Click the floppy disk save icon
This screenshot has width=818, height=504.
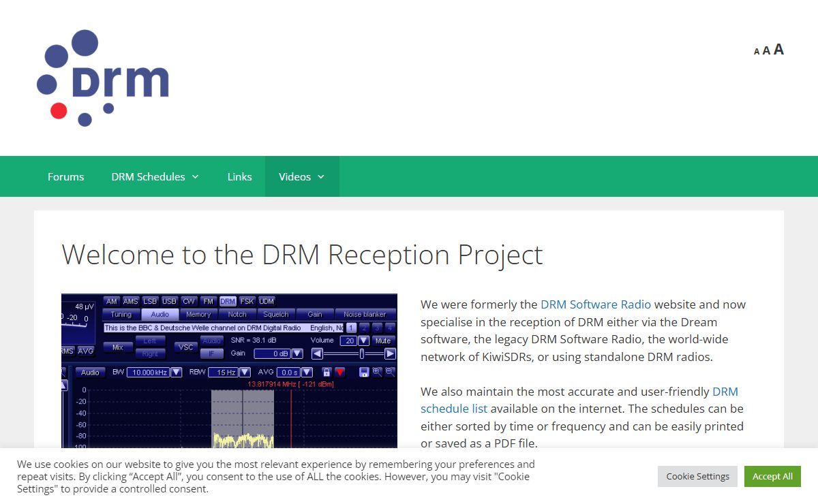point(364,372)
